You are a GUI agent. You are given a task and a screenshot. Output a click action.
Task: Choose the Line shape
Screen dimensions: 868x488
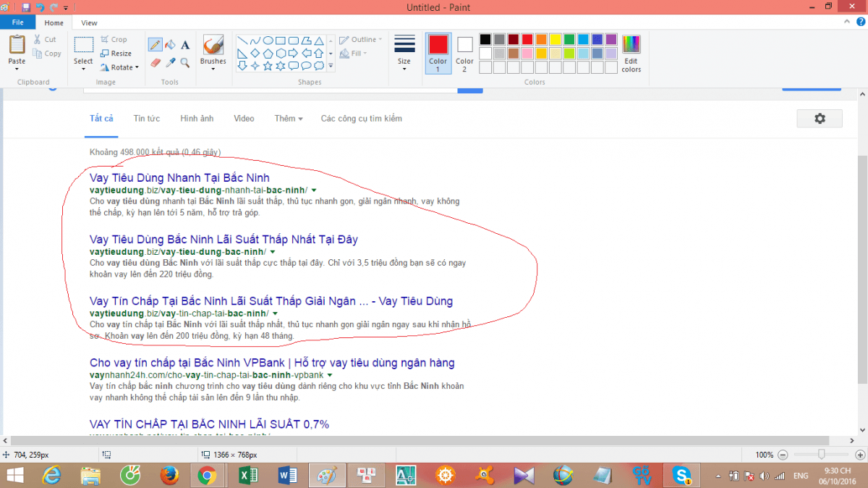(x=242, y=41)
